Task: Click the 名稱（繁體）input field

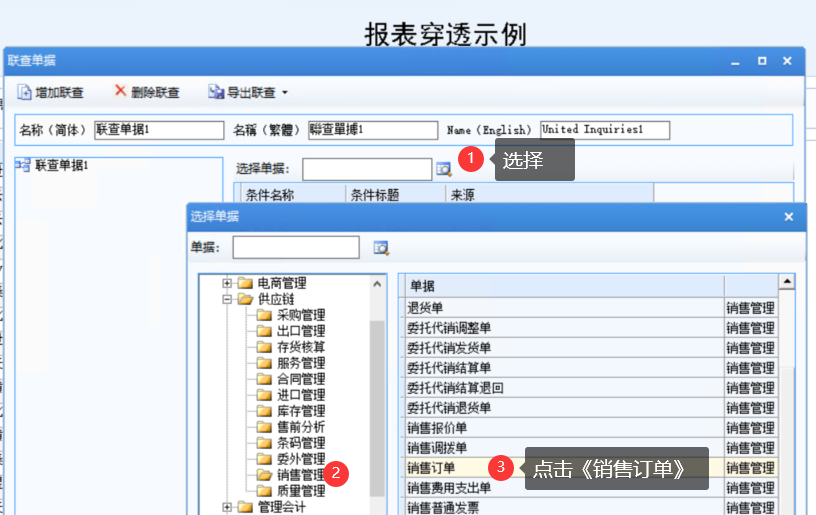Action: [x=373, y=130]
